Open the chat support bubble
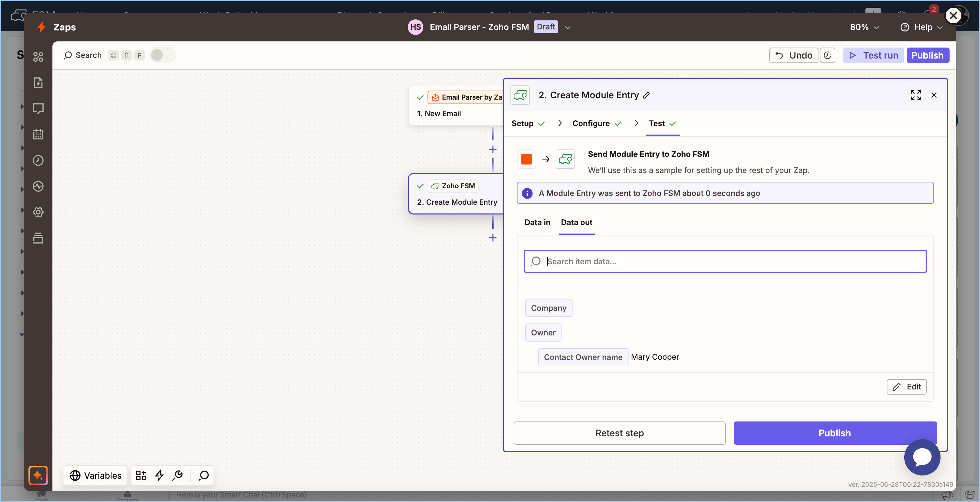The height and width of the screenshot is (502, 980). point(922,457)
